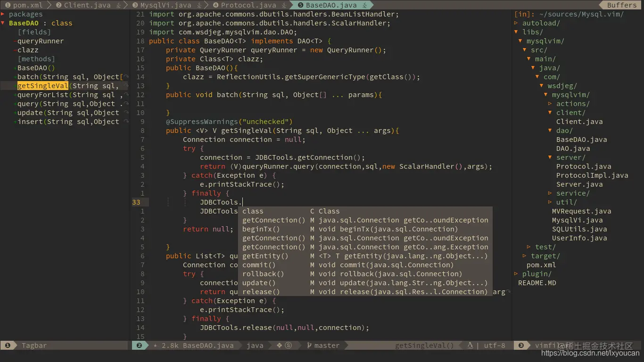Open pom.xml in the file tree
644x362 pixels.
541,265
